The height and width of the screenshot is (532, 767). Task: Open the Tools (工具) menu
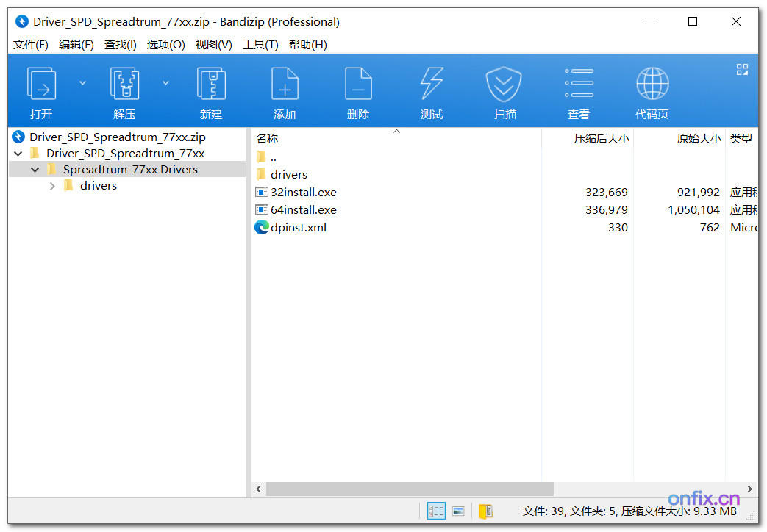point(260,45)
